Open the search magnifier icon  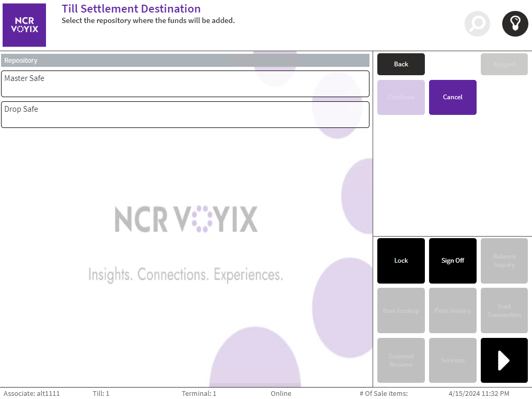pyautogui.click(x=477, y=24)
